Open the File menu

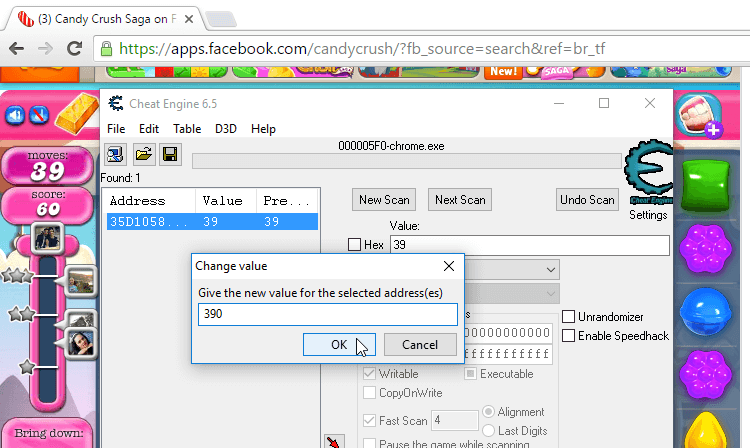click(x=116, y=129)
